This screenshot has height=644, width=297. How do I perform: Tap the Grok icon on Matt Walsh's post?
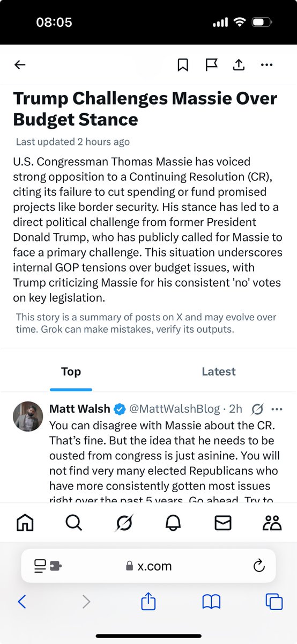coord(257,409)
